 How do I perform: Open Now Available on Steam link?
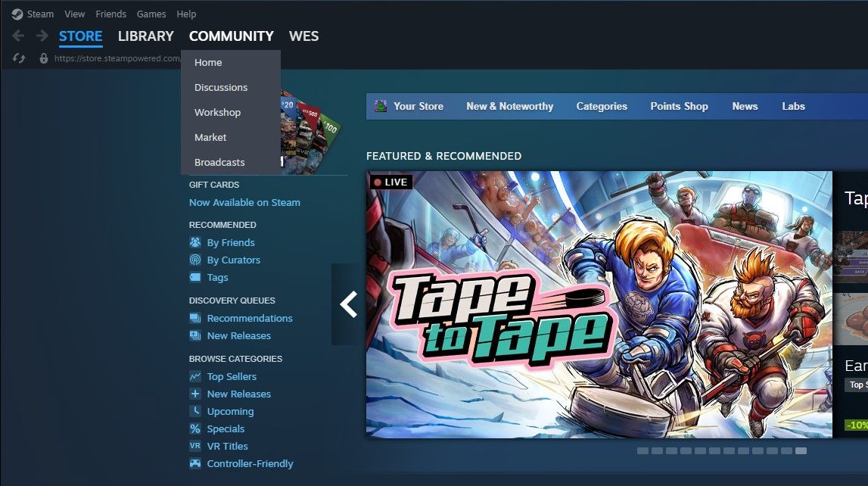[244, 203]
